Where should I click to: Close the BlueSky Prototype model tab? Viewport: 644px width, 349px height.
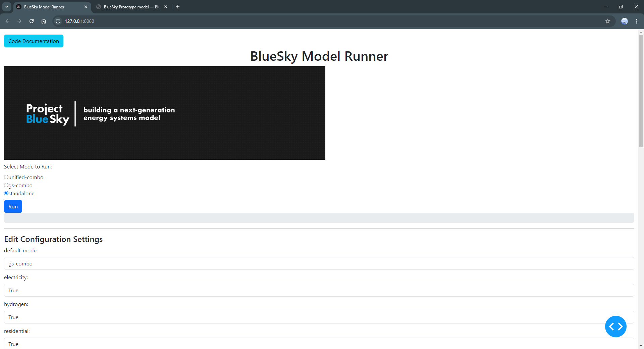[166, 7]
